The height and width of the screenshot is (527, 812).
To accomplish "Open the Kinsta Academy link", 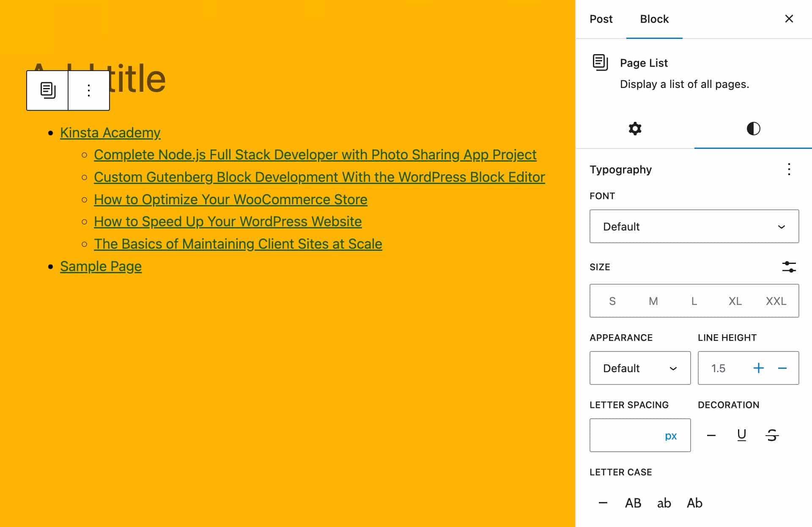I will point(110,133).
